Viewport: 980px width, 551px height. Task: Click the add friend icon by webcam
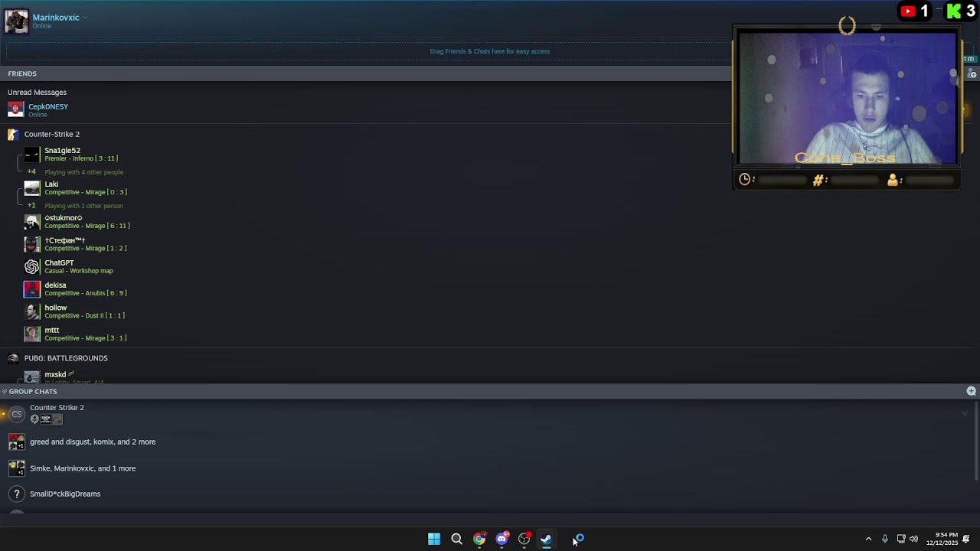(972, 74)
